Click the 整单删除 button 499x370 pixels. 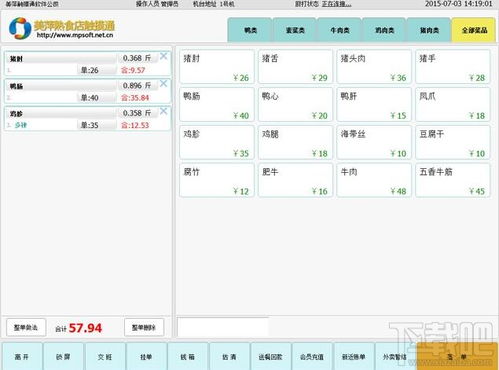point(144,327)
